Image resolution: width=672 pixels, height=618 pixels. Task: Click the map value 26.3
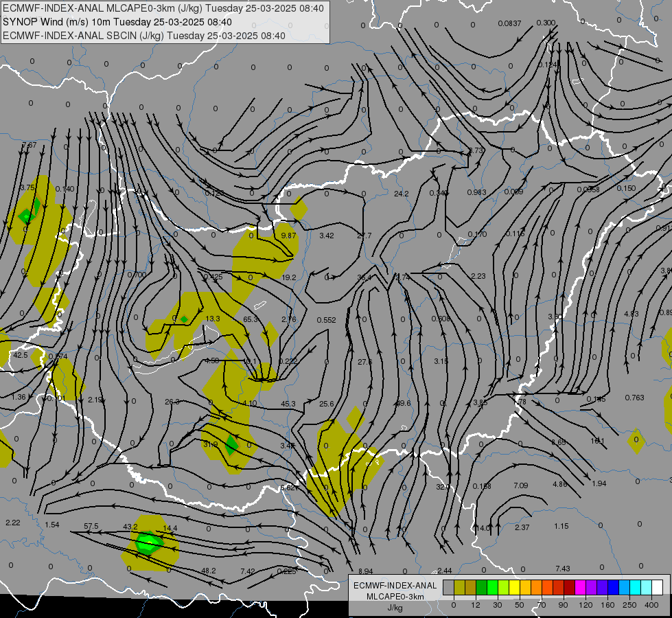click(x=172, y=402)
